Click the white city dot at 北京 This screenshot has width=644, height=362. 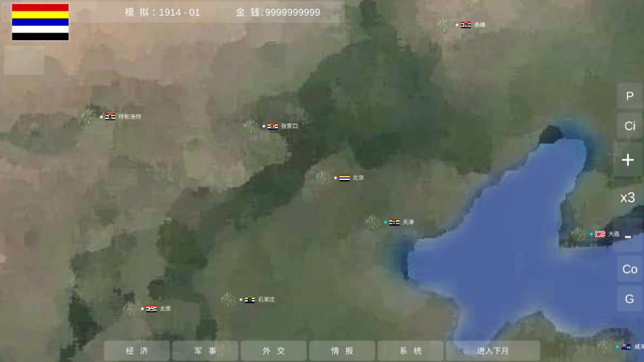(336, 178)
